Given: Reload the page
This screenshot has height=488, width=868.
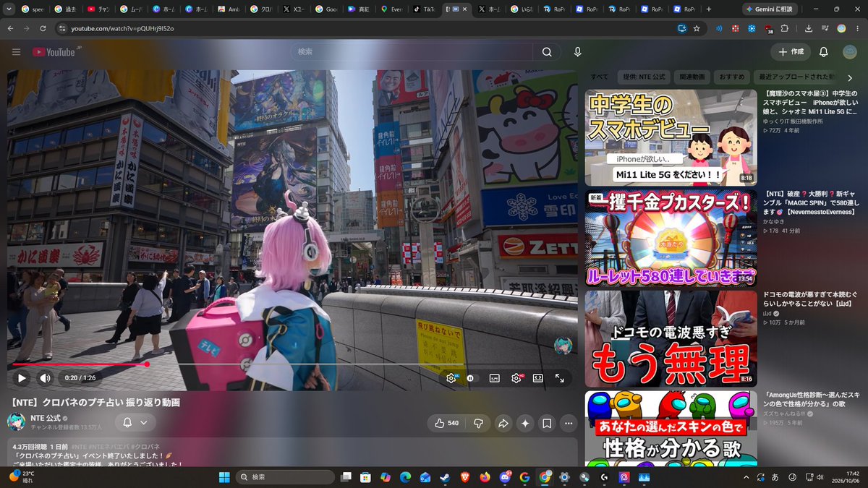Looking at the screenshot, I should [43, 28].
